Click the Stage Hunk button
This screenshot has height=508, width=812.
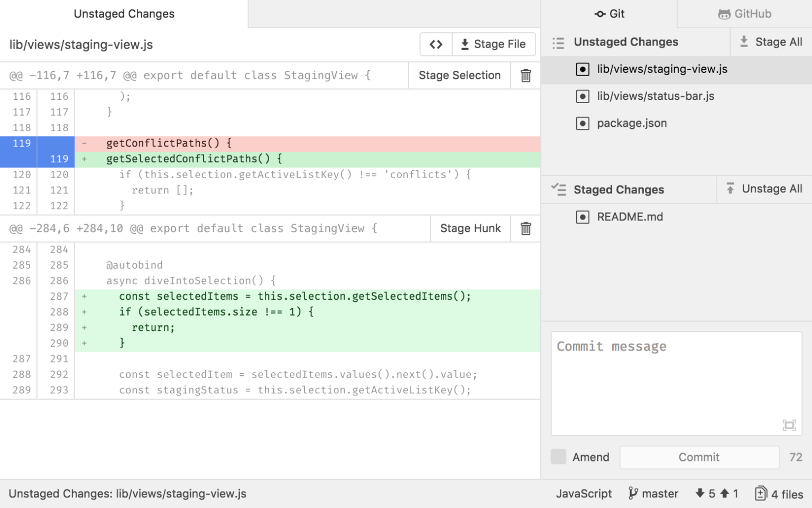tap(470, 228)
